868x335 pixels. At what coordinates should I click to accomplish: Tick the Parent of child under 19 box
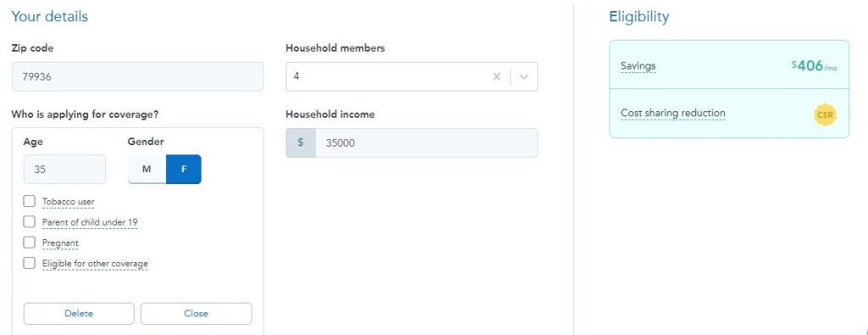30,221
